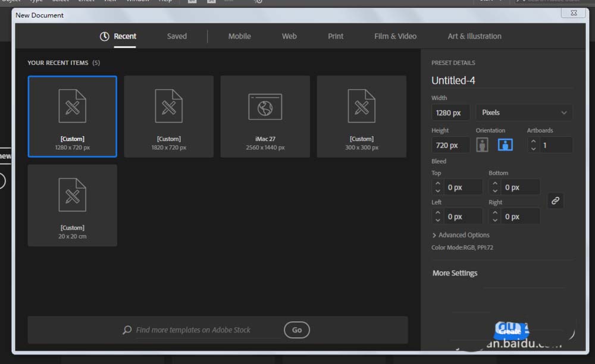Screen dimensions: 595x364
Task: Click the Right bleed field
Action: coord(520,216)
